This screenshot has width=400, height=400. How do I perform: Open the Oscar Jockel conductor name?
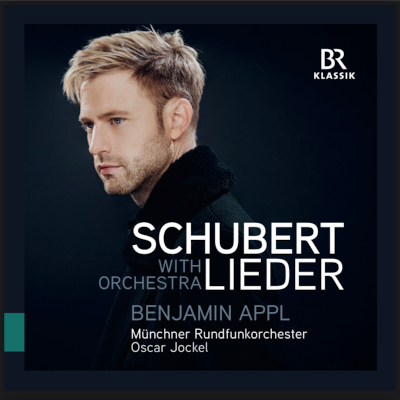pyautogui.click(x=170, y=348)
